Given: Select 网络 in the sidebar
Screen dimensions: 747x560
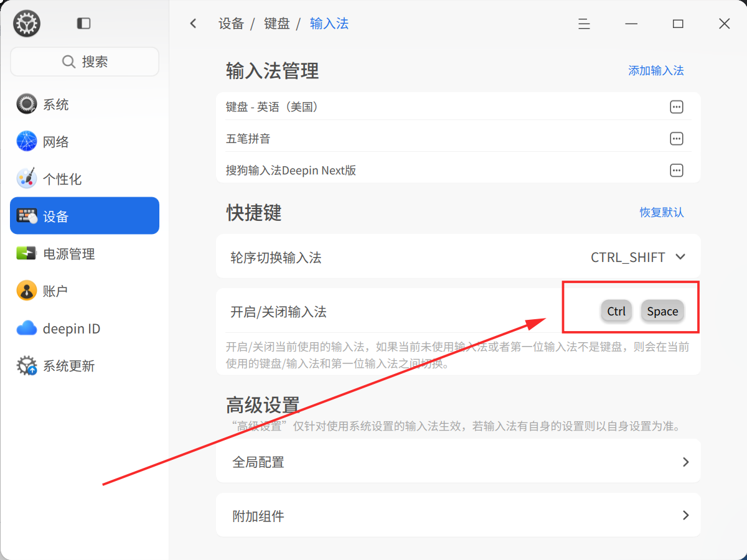Looking at the screenshot, I should point(85,141).
